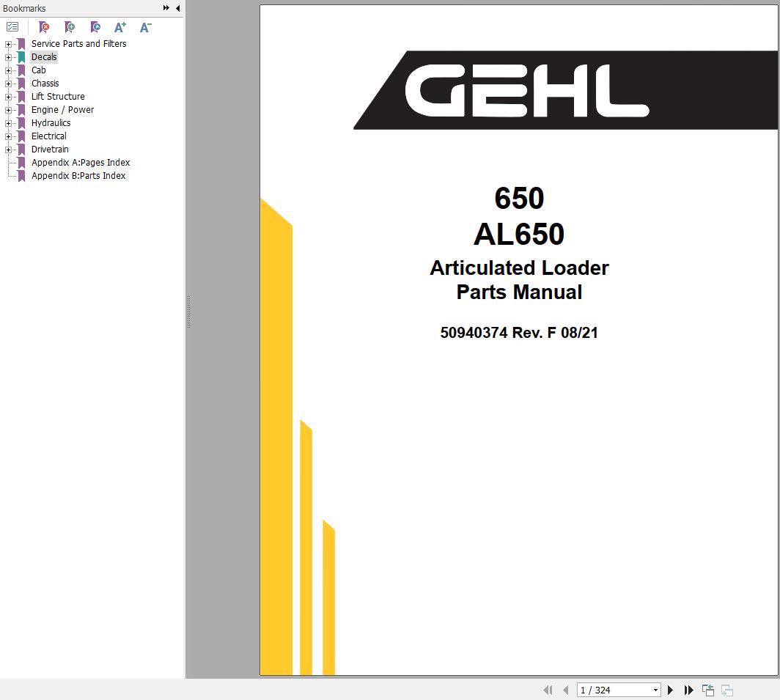The image size is (780, 700).
Task: Click the bookmark icon beside Drivetrain
Action: 21,150
